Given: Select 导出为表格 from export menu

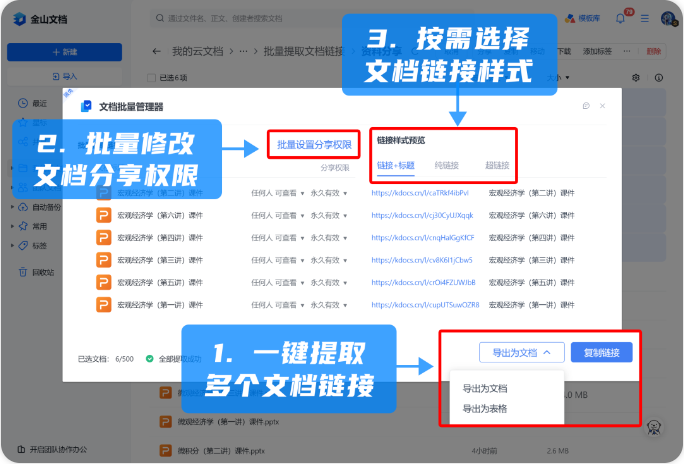Looking at the screenshot, I should coord(485,408).
